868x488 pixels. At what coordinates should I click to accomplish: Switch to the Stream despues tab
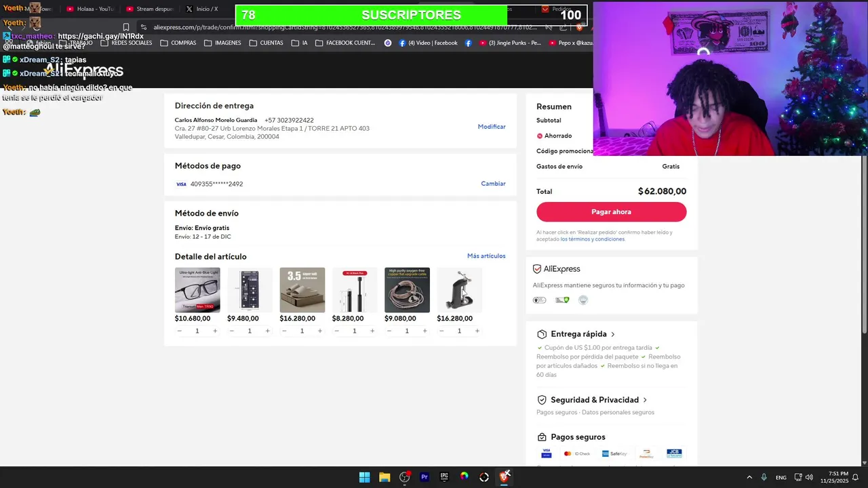(x=150, y=9)
